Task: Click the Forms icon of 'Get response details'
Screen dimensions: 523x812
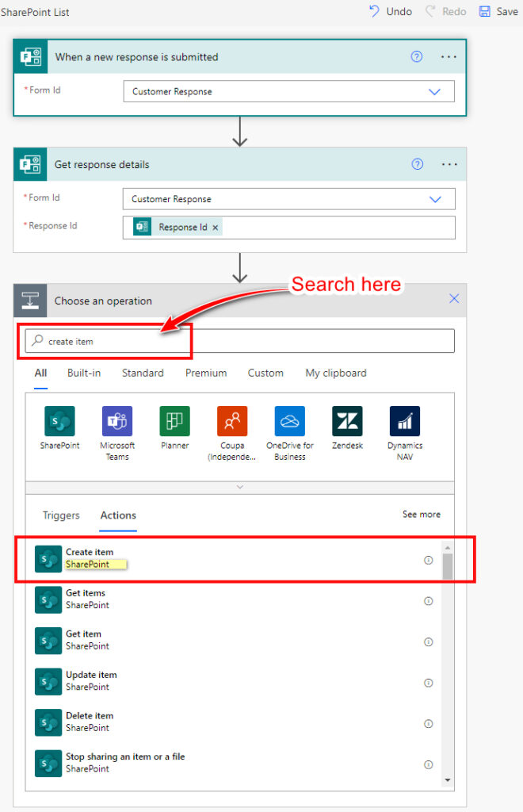Action: point(30,165)
